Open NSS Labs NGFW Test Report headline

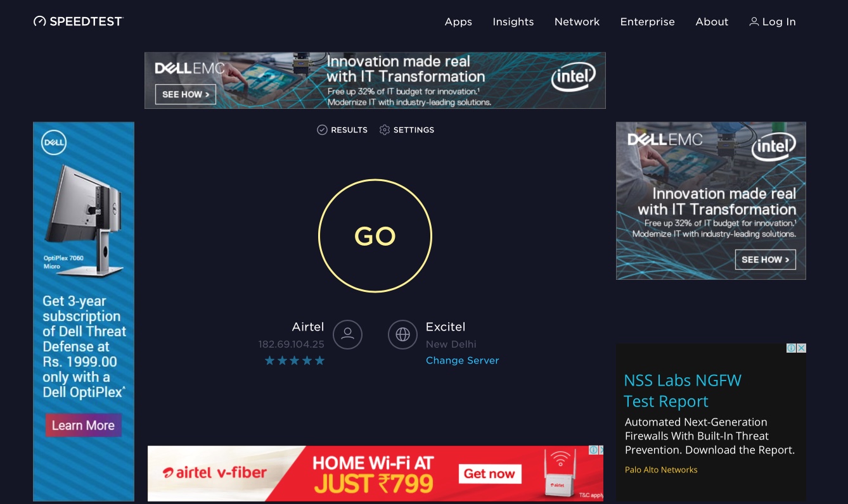coord(683,391)
